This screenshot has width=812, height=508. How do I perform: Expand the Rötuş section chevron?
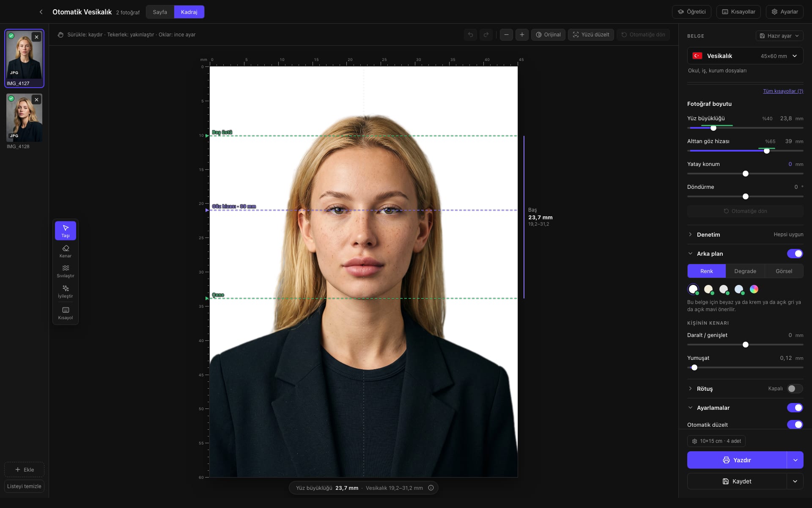click(x=690, y=389)
